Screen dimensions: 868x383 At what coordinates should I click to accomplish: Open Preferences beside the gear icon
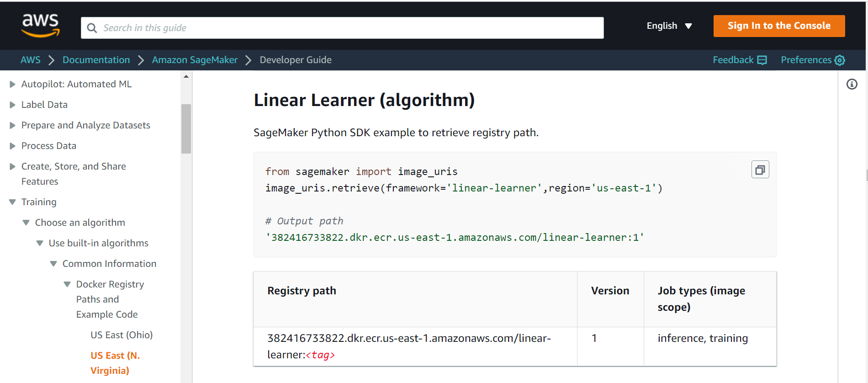pyautogui.click(x=813, y=60)
